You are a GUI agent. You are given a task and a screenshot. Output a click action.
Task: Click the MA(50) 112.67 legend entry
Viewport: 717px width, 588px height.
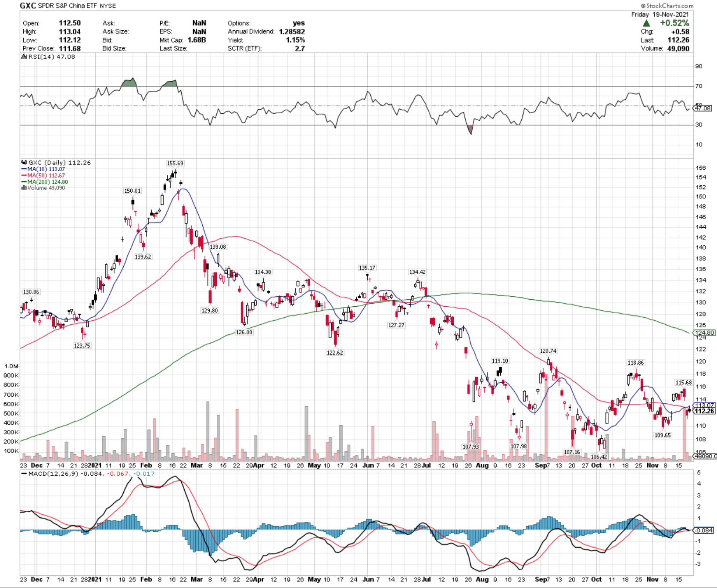pyautogui.click(x=46, y=176)
